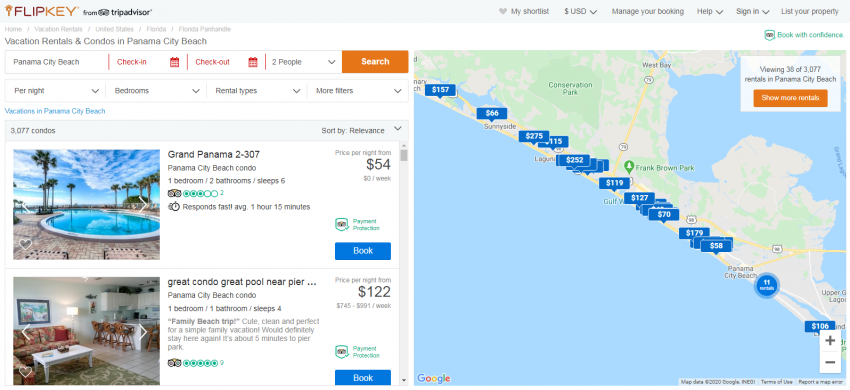Select the $252 map price marker

(574, 160)
